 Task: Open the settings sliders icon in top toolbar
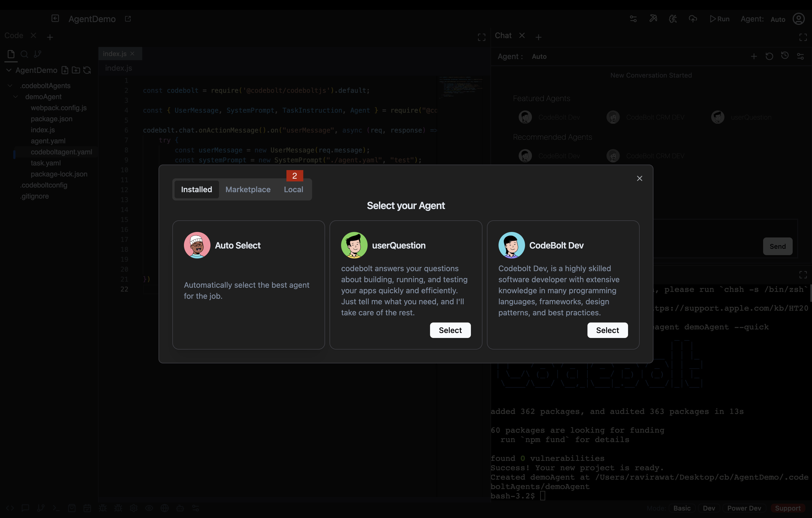tap(633, 19)
